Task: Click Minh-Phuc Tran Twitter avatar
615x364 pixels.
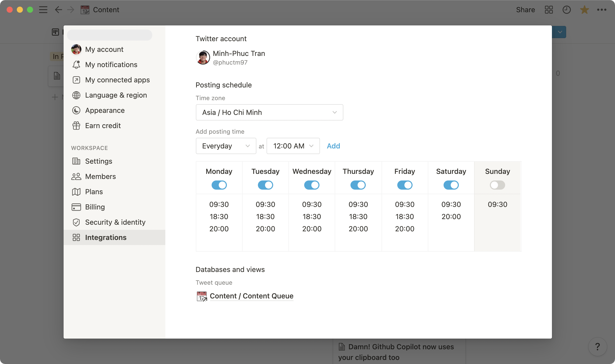Action: [203, 57]
